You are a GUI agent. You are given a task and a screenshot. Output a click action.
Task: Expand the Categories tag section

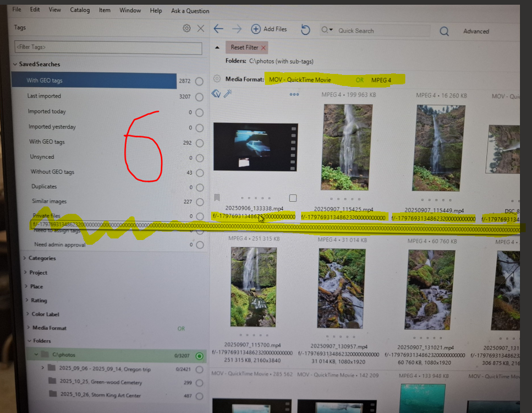(24, 258)
